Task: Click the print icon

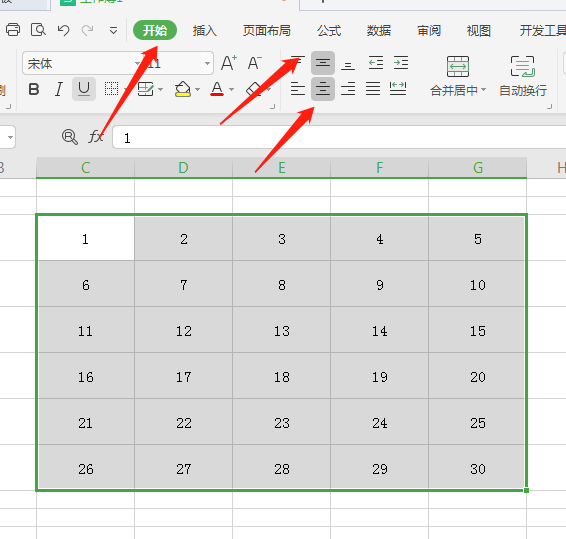Action: [13, 30]
